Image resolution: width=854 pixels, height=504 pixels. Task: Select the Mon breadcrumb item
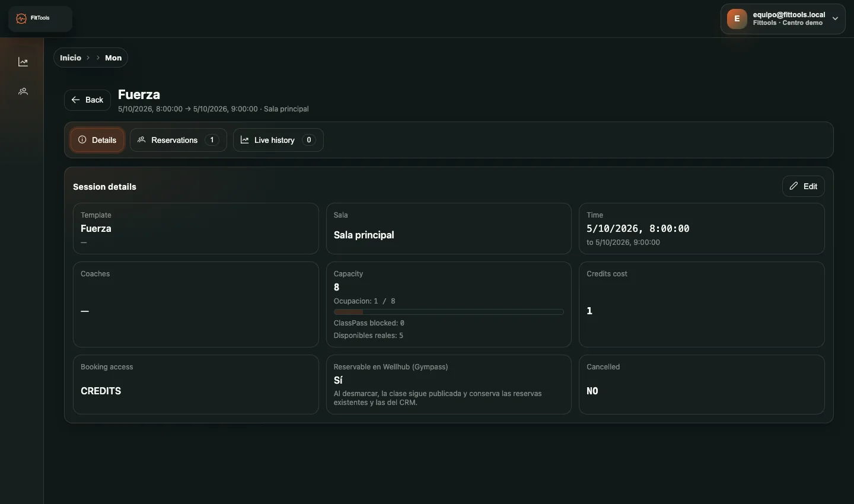(113, 58)
